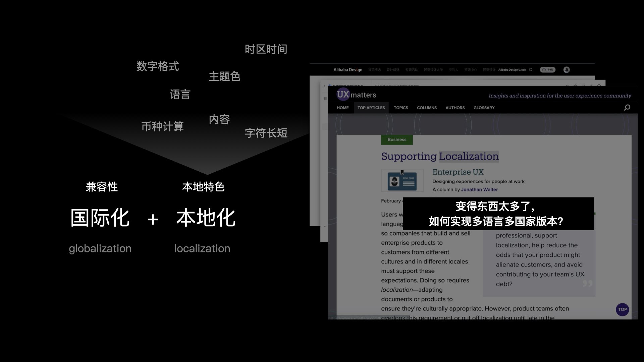
Task: Click the 阿里设计大学 nav item in Alibaba Design
Action: (433, 70)
